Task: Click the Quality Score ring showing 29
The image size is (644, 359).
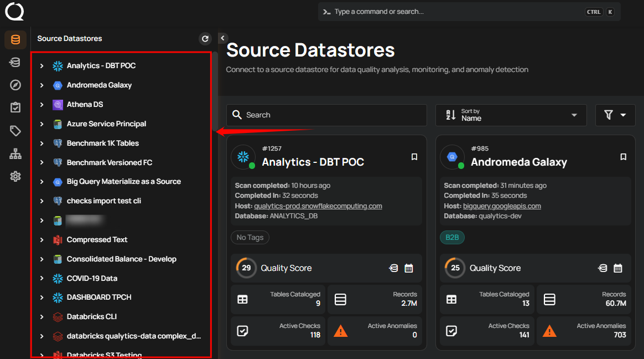Action: [x=246, y=268]
